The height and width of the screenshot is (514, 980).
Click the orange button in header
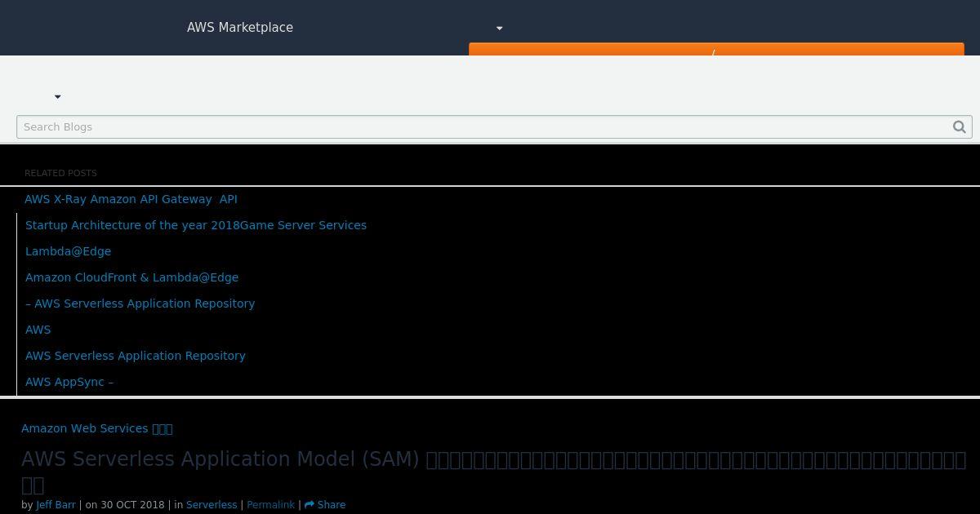[716, 49]
